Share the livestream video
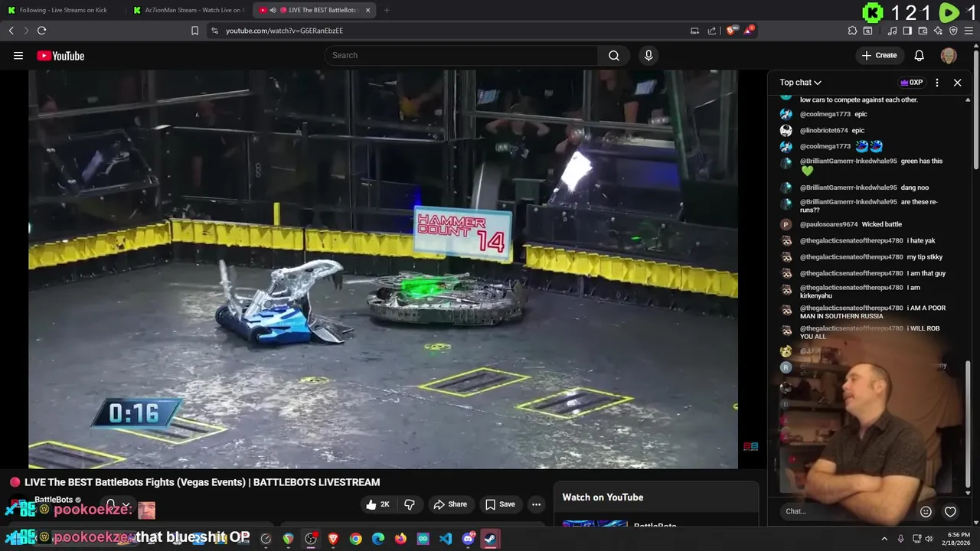The width and height of the screenshot is (980, 551). pos(450,504)
